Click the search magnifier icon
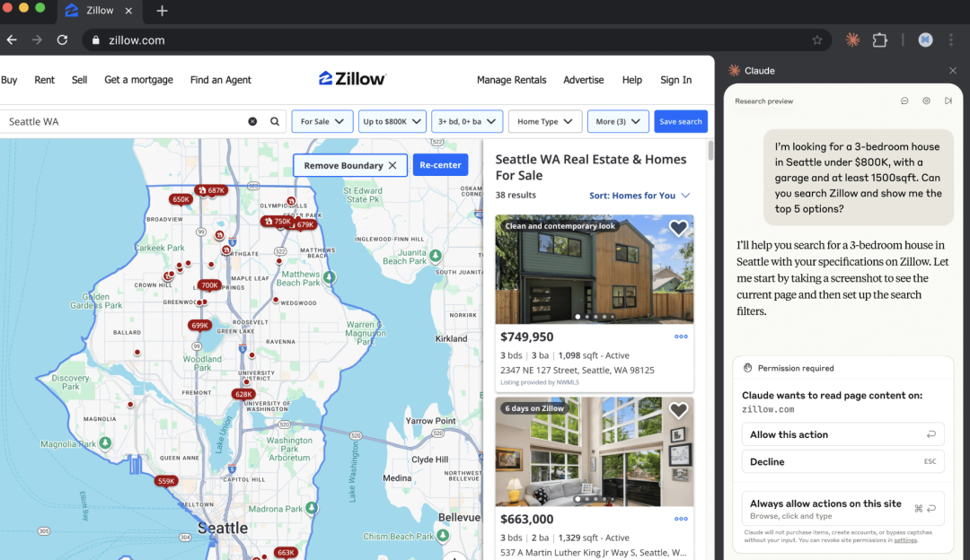Viewport: 970px width, 560px height. click(x=275, y=121)
